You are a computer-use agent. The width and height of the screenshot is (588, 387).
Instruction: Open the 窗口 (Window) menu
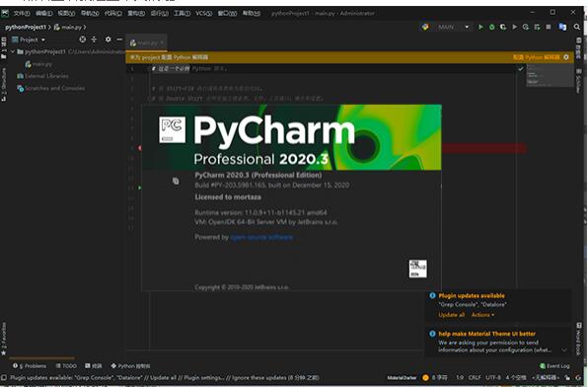[227, 14]
